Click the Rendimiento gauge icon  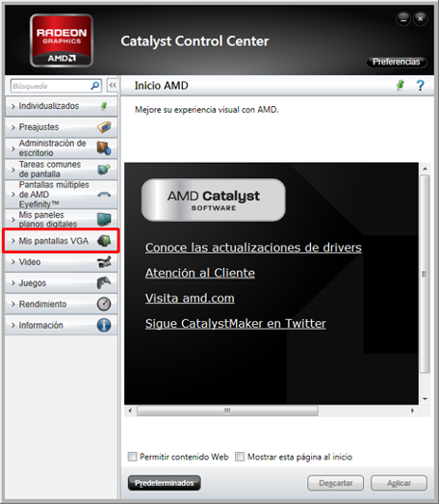(x=104, y=304)
